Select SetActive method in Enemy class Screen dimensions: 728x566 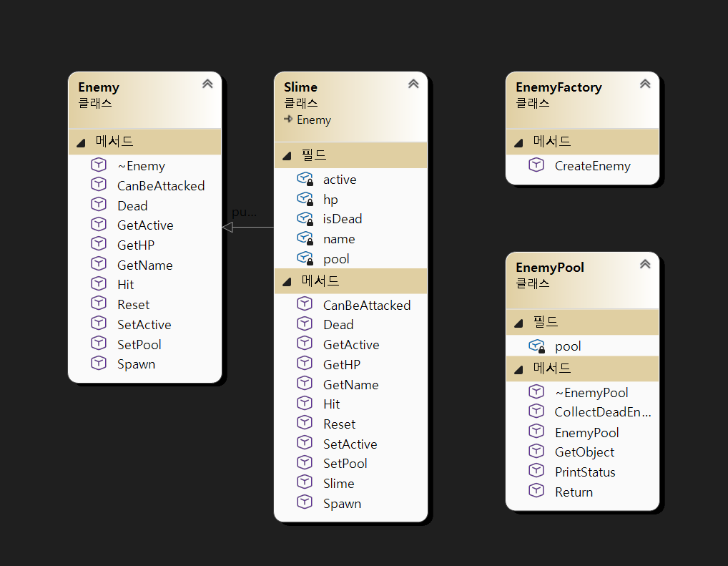click(144, 325)
